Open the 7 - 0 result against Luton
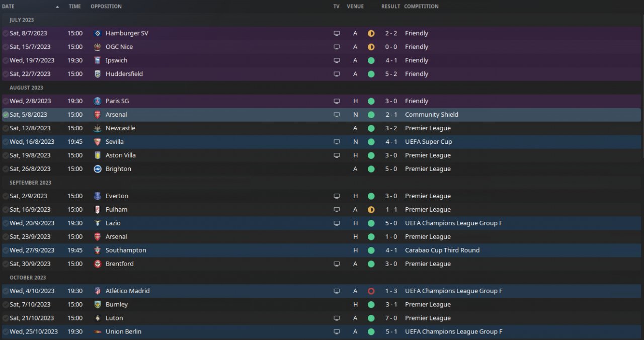644x340 pixels. 391,318
